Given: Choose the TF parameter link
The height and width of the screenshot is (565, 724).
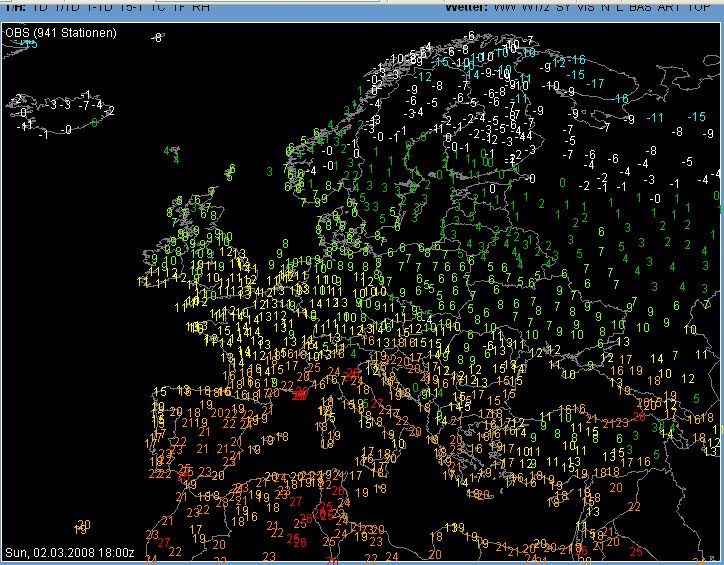Looking at the screenshot, I should [x=178, y=7].
